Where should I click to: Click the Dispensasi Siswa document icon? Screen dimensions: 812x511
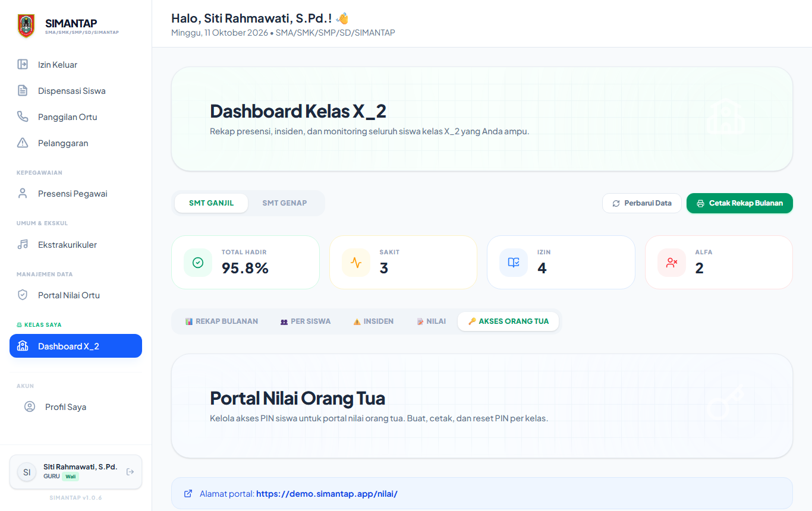tap(23, 90)
